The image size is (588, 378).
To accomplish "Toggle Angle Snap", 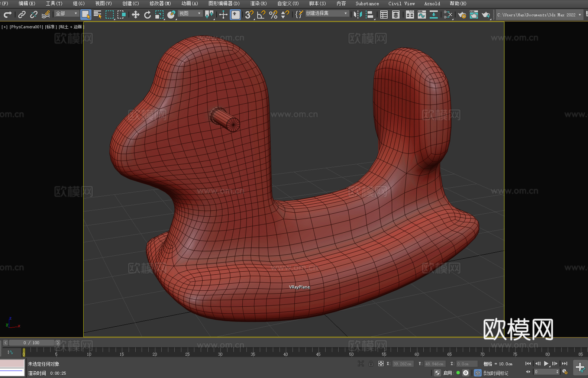I will [x=261, y=14].
